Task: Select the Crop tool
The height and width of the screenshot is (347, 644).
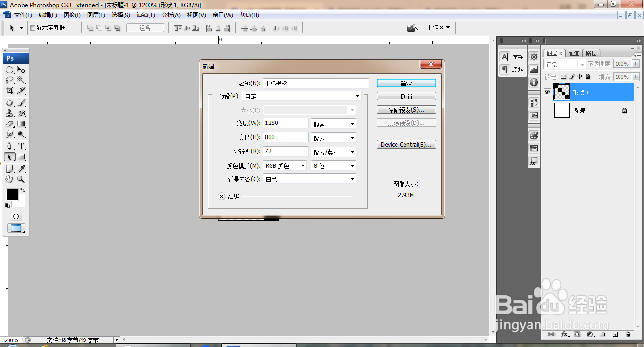Action: (x=9, y=91)
